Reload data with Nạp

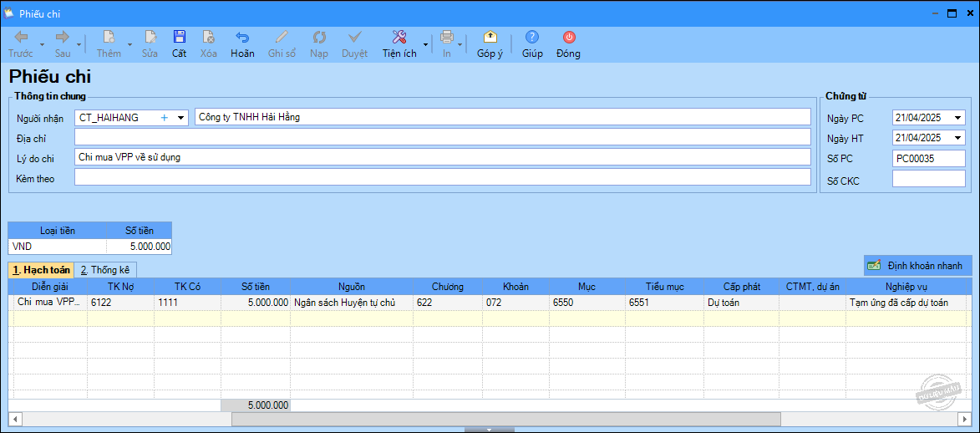319,43
